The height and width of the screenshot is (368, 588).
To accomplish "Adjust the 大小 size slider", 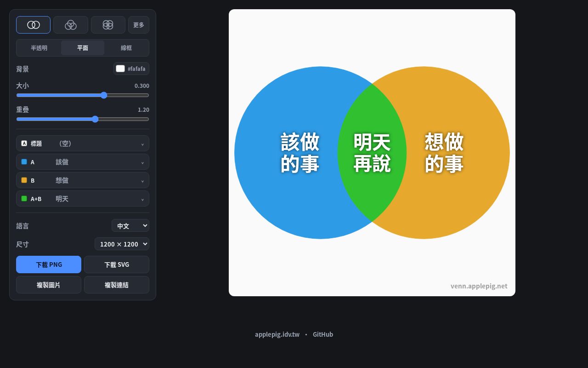I will coord(83,95).
